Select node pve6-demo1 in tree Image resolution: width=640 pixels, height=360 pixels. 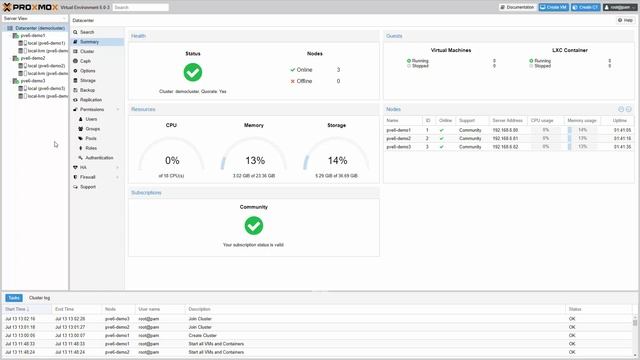(33, 36)
